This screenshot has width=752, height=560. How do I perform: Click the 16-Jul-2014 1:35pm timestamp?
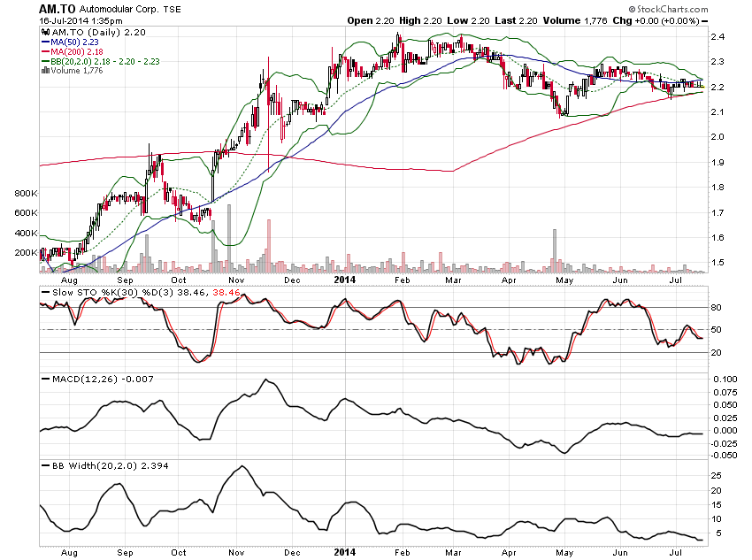point(81,20)
